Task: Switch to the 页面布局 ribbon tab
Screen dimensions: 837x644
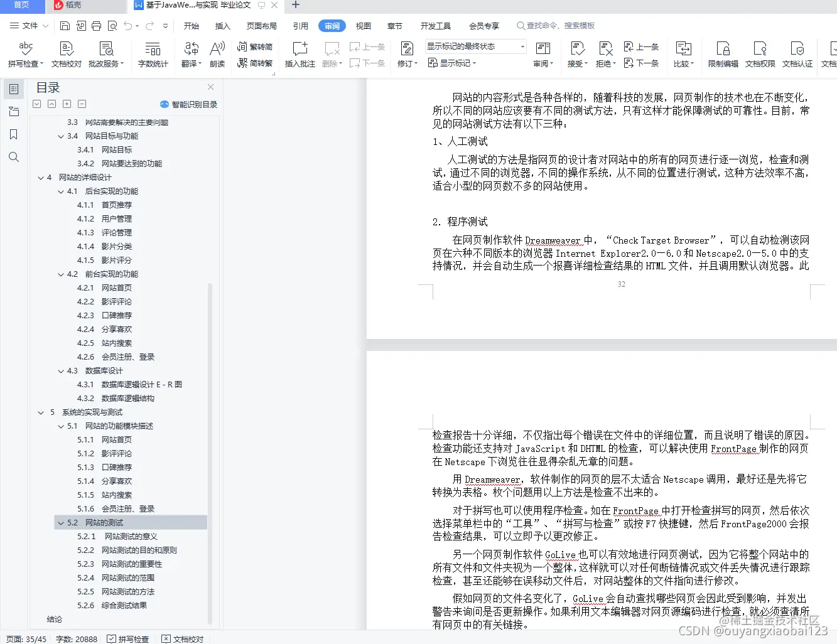Action: 262,26
